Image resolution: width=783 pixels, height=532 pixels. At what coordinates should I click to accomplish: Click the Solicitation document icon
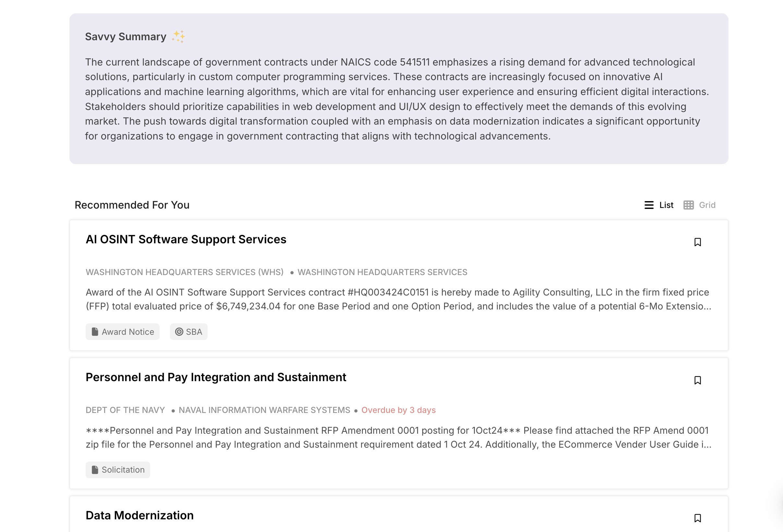point(95,470)
